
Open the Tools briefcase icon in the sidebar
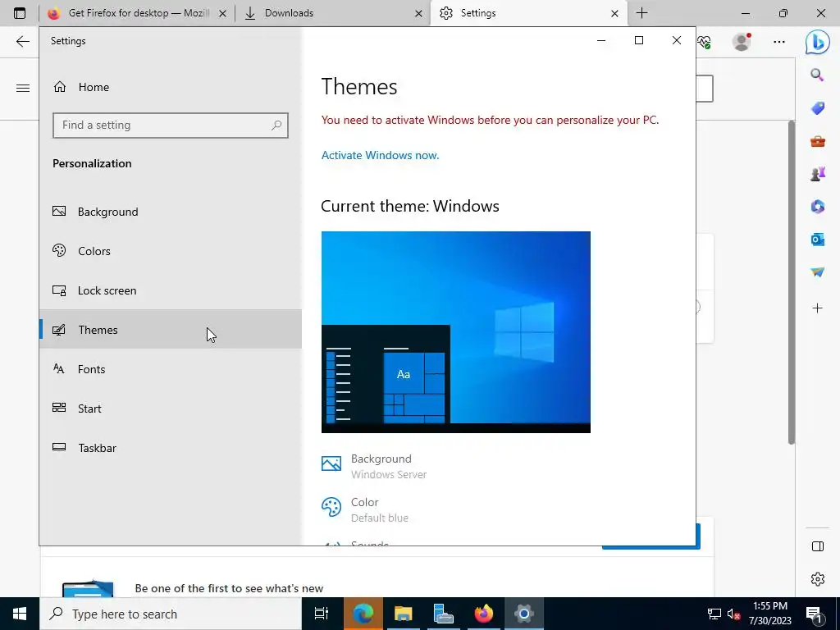(x=817, y=141)
